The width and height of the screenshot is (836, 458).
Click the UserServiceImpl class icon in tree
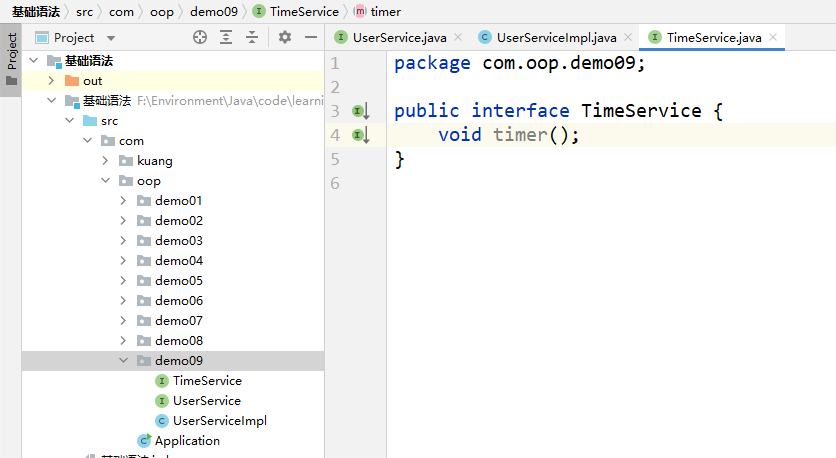coord(162,421)
